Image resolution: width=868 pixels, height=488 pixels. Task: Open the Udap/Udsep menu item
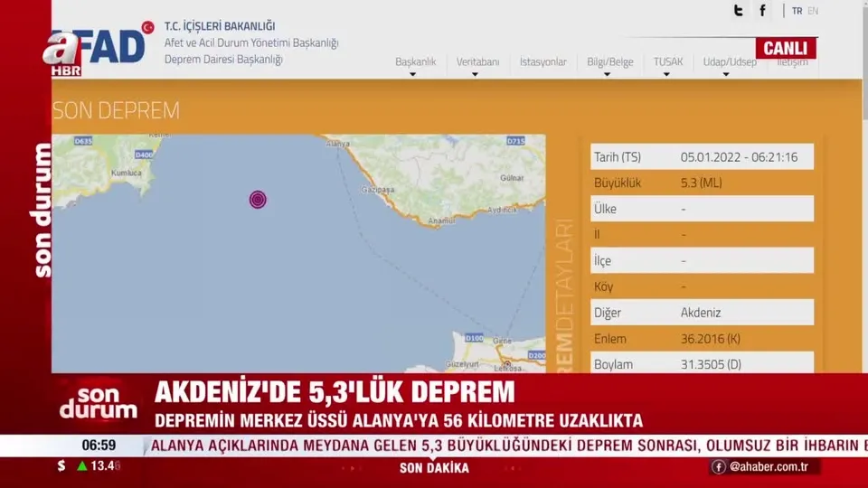click(730, 61)
